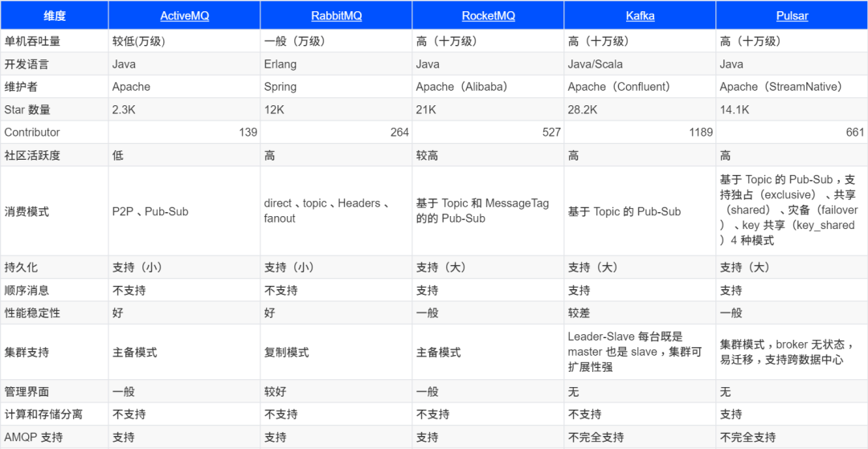The height and width of the screenshot is (449, 868).
Task: Click Pulsar's 不完全支持 AMQP cell
Action: coord(792,438)
